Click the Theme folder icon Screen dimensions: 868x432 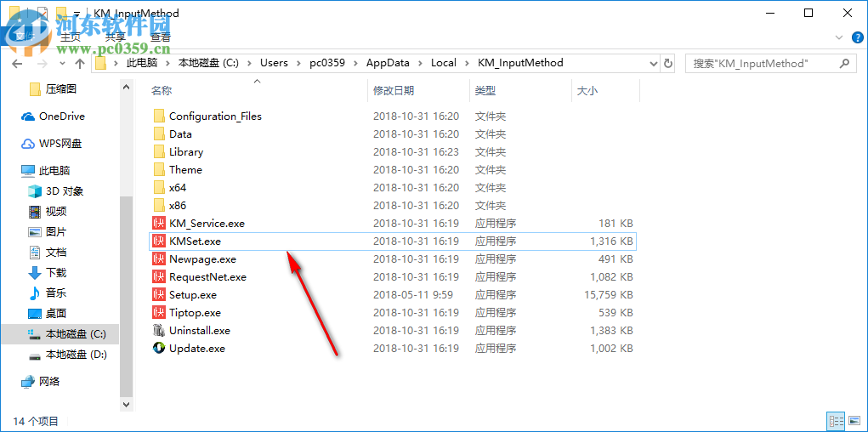[160, 169]
